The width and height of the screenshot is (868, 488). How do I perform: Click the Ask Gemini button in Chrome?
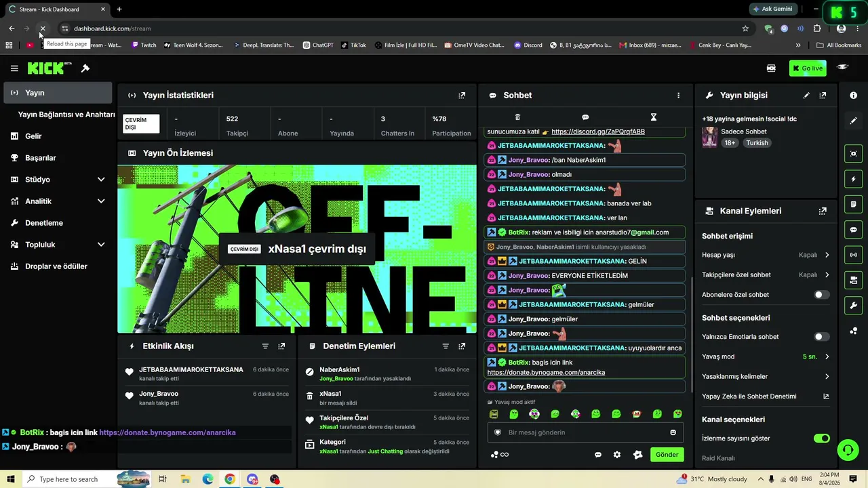(x=772, y=9)
